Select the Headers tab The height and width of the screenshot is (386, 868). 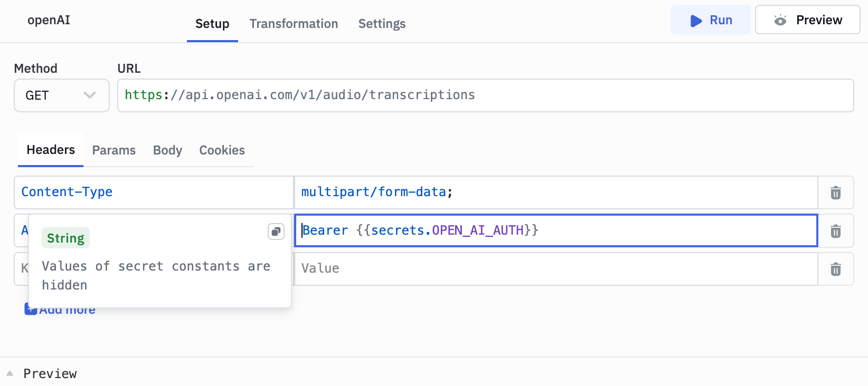pyautogui.click(x=51, y=150)
